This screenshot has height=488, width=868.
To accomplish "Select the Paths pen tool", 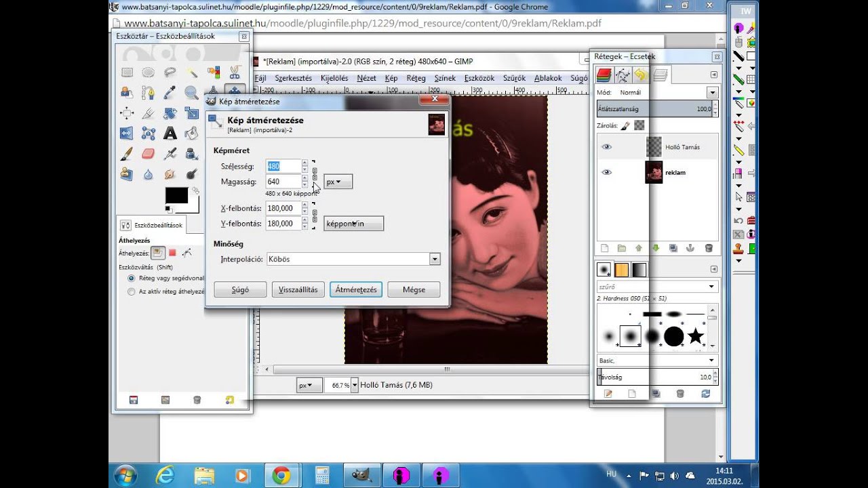I will (x=148, y=93).
